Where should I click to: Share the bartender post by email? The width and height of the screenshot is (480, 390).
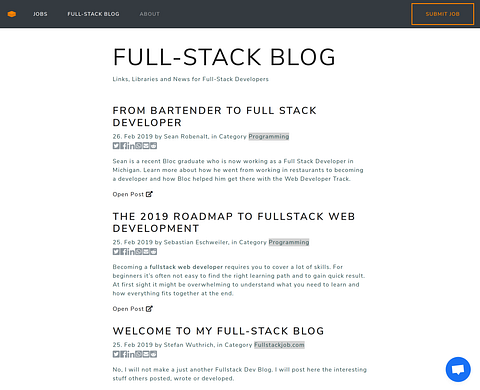tap(146, 146)
